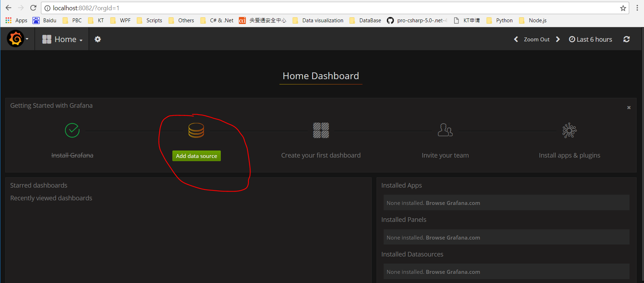Close the Getting Started panel
The width and height of the screenshot is (644, 283).
click(x=629, y=107)
